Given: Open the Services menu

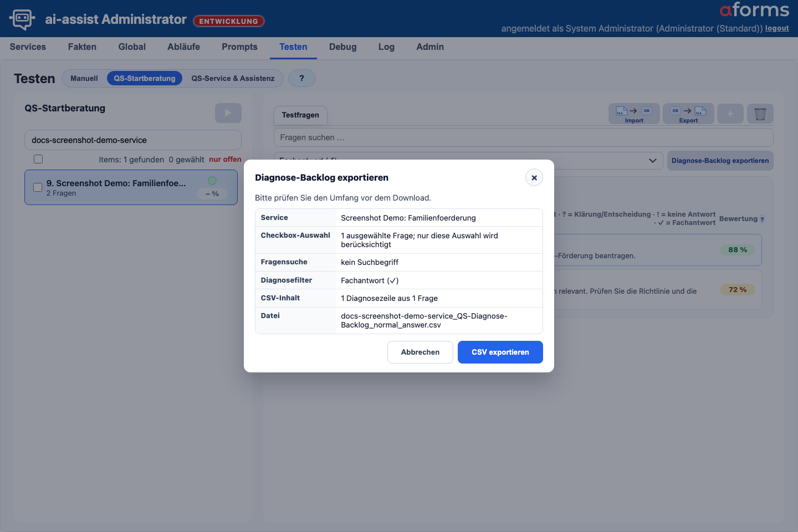Looking at the screenshot, I should click(x=28, y=47).
